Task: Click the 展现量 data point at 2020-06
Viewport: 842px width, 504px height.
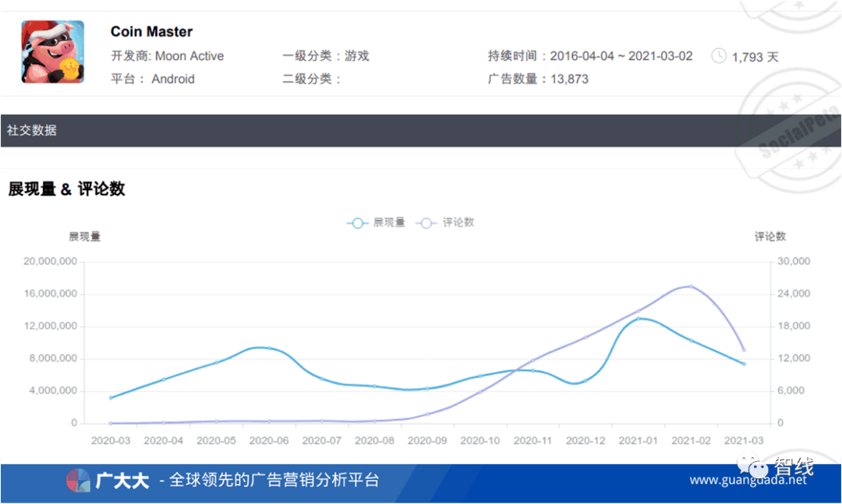Action: click(270, 348)
